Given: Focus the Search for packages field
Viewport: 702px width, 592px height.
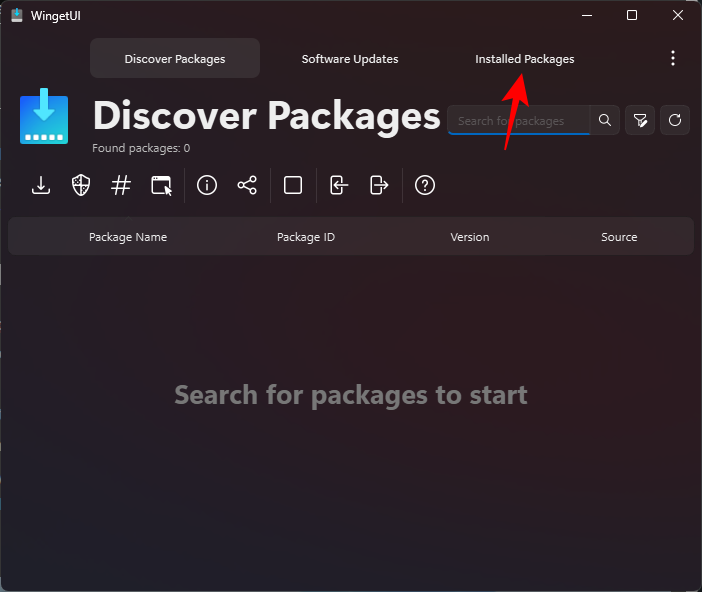Looking at the screenshot, I should point(519,120).
